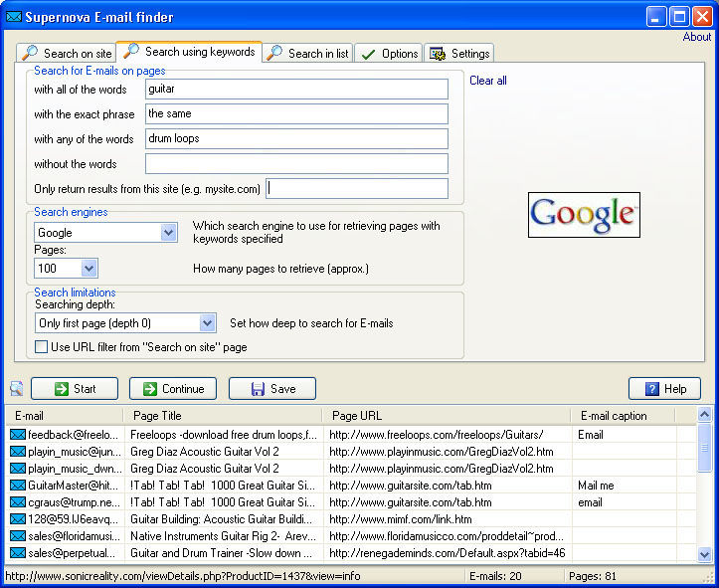
Task: Sort by the Page Title column header
Action: tap(223, 416)
